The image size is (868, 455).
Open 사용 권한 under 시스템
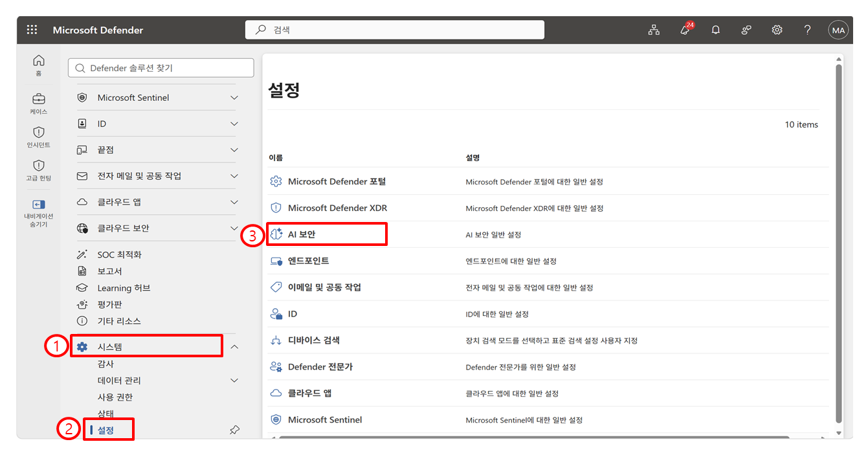(x=115, y=397)
